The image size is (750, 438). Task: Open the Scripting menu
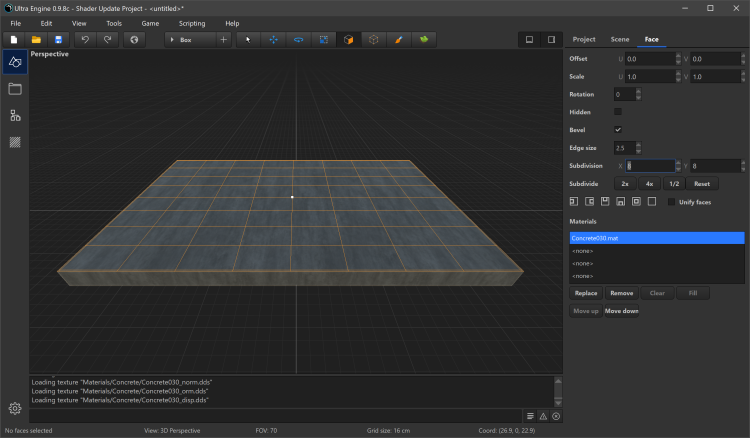[x=191, y=23]
